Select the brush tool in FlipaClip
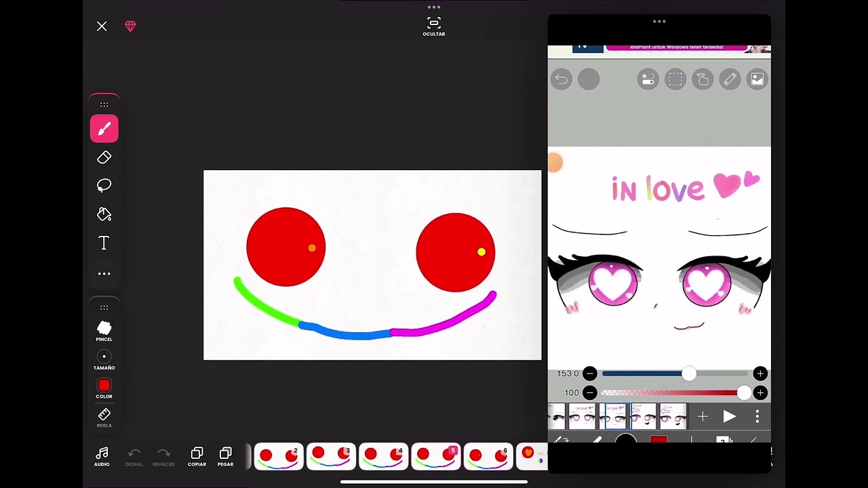868x488 pixels. tap(104, 129)
